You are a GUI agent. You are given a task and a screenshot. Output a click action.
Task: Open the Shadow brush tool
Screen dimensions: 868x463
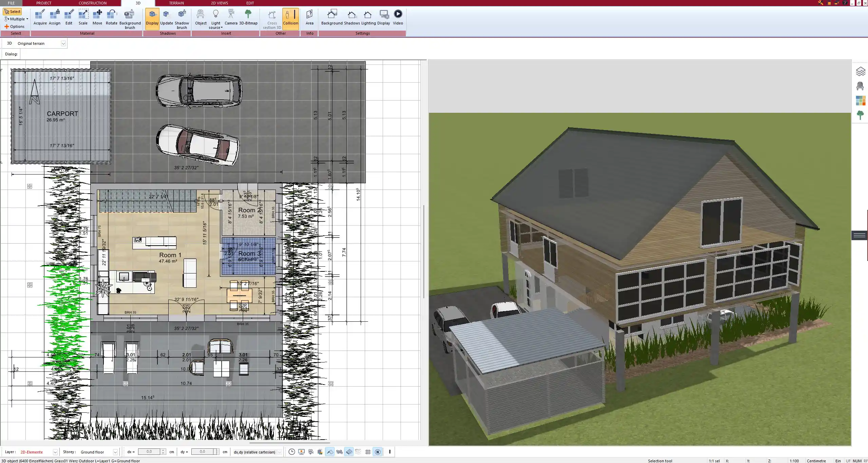[x=182, y=18]
